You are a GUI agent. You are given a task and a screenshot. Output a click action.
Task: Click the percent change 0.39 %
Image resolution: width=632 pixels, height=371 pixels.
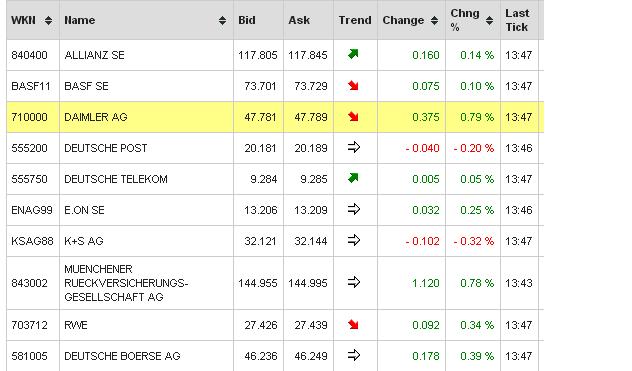tap(477, 356)
